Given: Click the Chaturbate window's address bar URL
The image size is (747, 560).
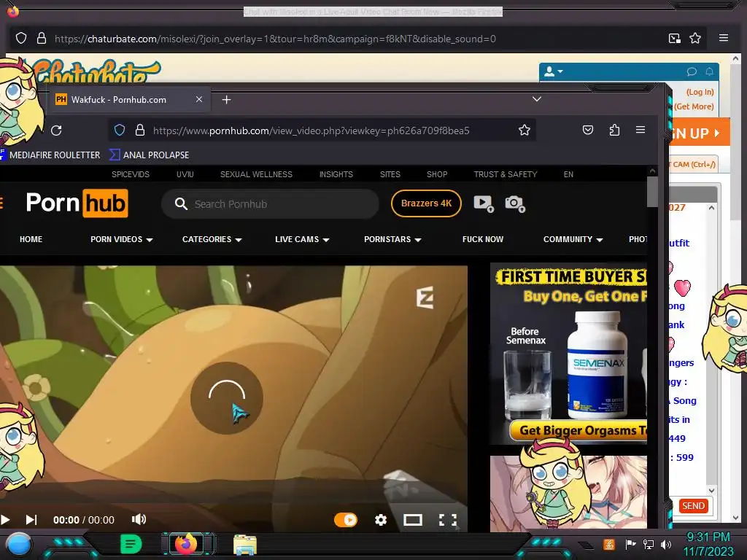Looking at the screenshot, I should pos(275,39).
